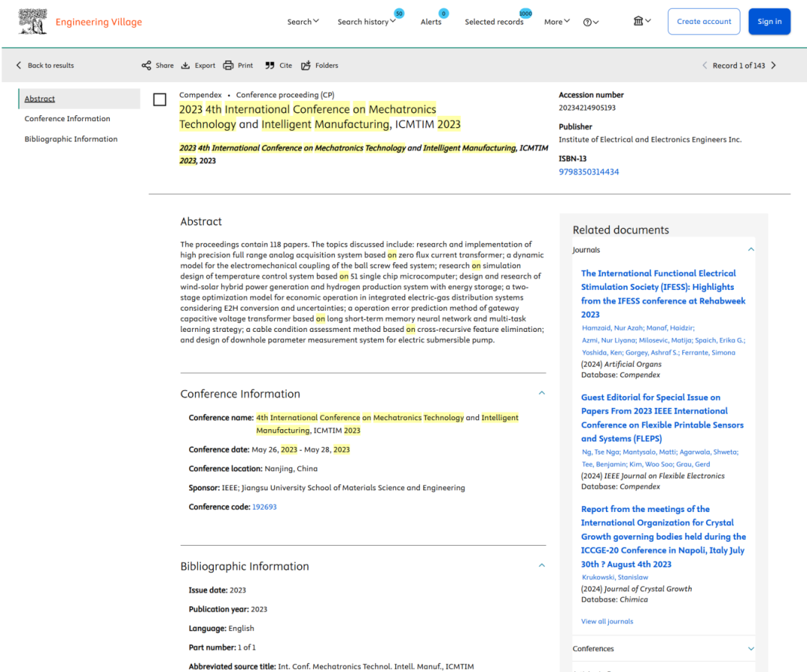Select Bibliographic Information in side navigation
This screenshot has width=807, height=672.
click(x=71, y=139)
